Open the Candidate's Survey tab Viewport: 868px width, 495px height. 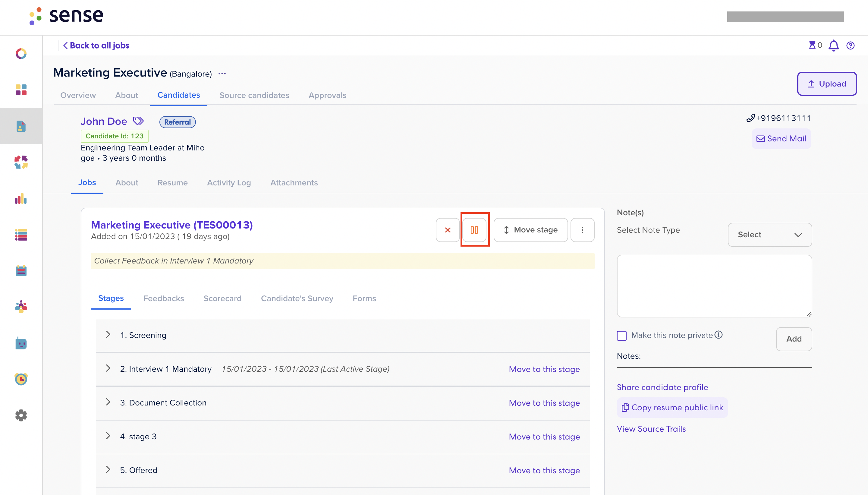(297, 298)
